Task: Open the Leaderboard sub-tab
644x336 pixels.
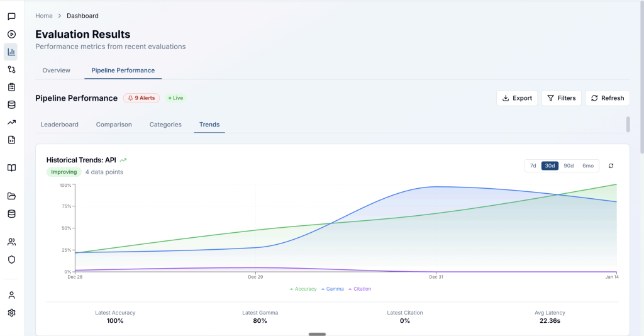Action: (60, 125)
